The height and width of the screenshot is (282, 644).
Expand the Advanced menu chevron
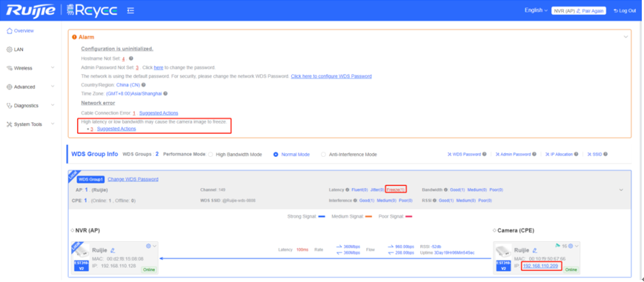[53, 86]
